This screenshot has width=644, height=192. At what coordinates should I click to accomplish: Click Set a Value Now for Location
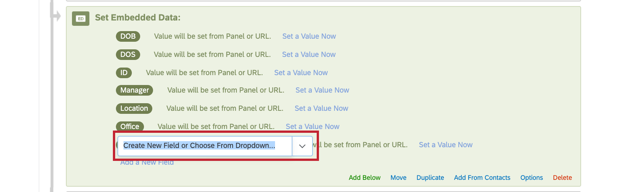(321, 109)
